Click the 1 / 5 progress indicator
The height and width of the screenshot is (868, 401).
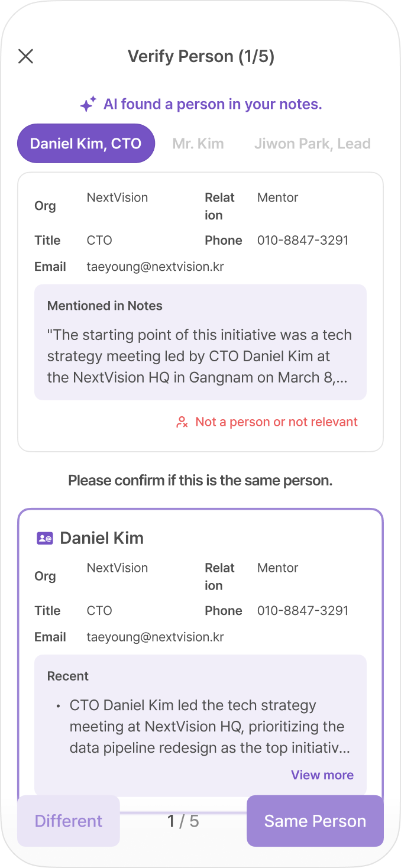(183, 821)
